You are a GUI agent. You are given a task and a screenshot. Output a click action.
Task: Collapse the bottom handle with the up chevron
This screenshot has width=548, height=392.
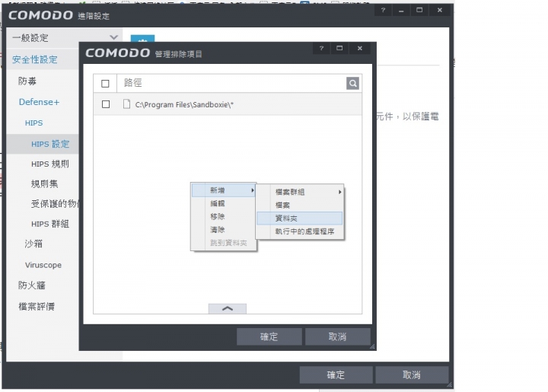point(228,308)
